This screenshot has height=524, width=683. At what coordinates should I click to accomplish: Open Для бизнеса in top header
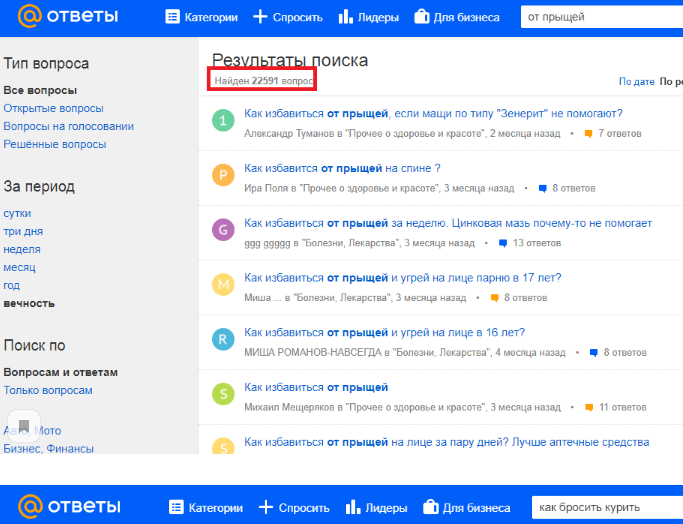point(461,17)
